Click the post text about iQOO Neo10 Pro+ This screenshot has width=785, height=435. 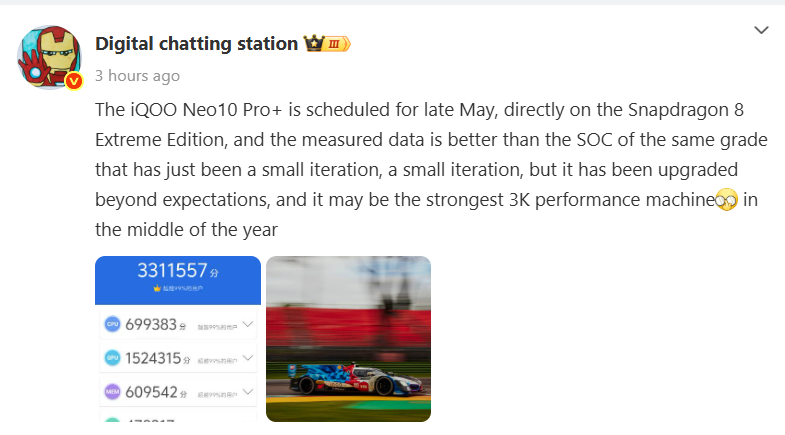coord(420,168)
